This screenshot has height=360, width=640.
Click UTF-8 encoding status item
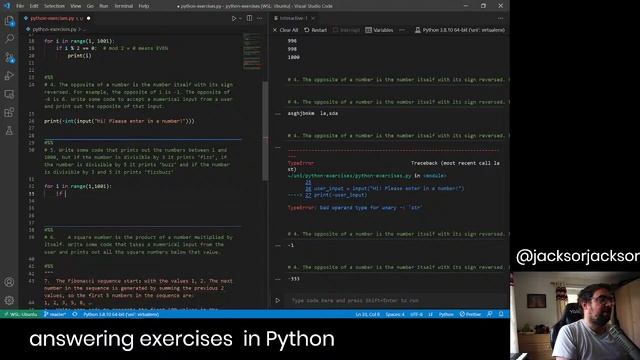416,314
